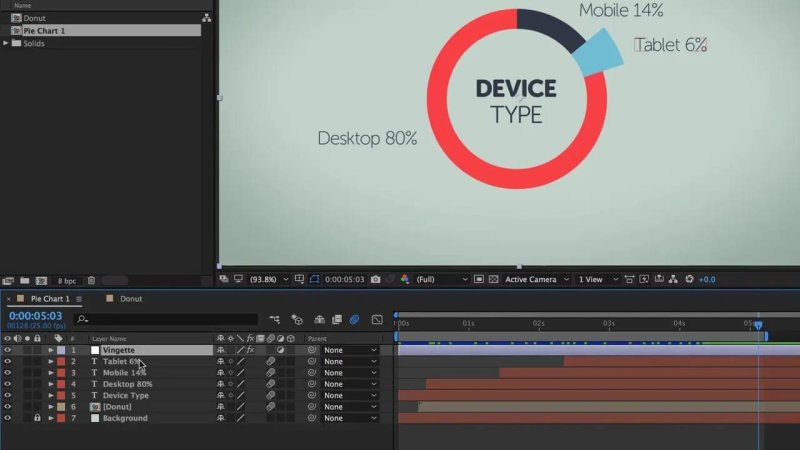The image size is (800, 450).
Task: Toggle the composition Motion Blur switch
Action: [x=354, y=319]
